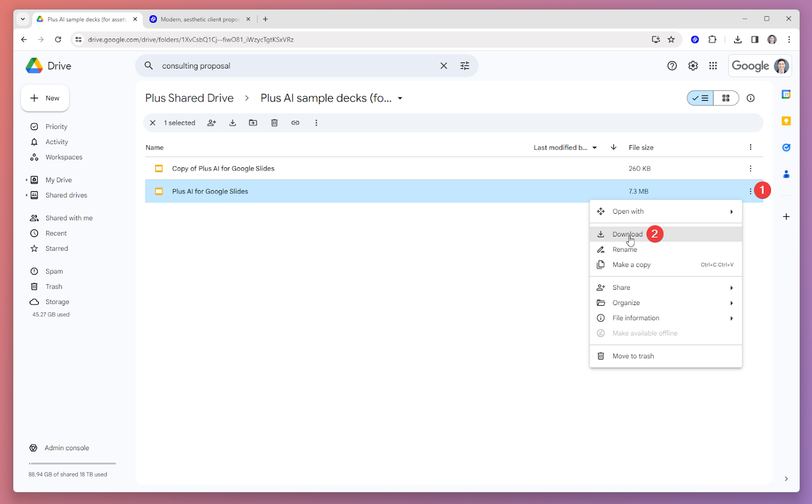The width and height of the screenshot is (812, 504).
Task: Open Workspaces in sidebar
Action: pos(64,157)
